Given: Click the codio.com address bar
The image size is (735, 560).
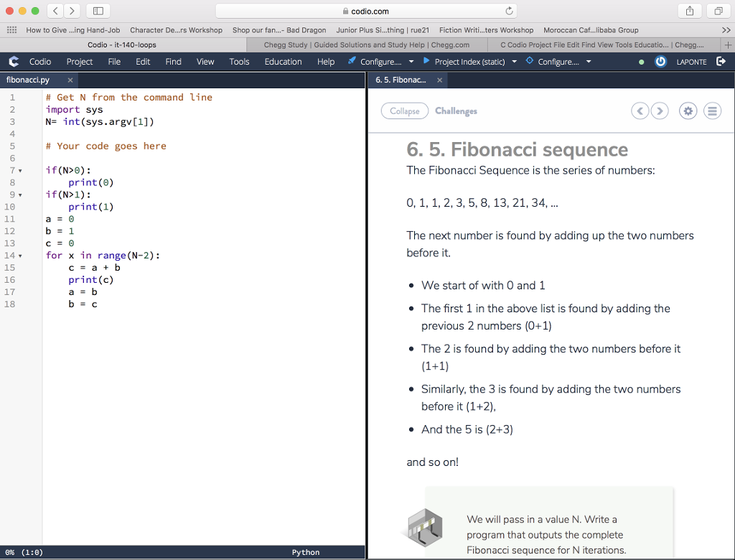Looking at the screenshot, I should 367,11.
